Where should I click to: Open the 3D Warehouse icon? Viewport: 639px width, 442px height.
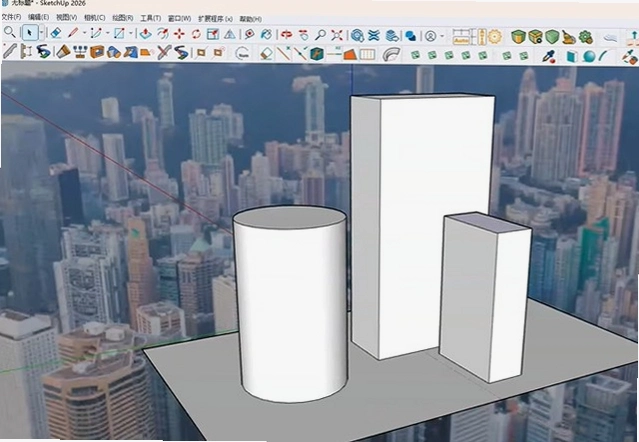click(357, 36)
